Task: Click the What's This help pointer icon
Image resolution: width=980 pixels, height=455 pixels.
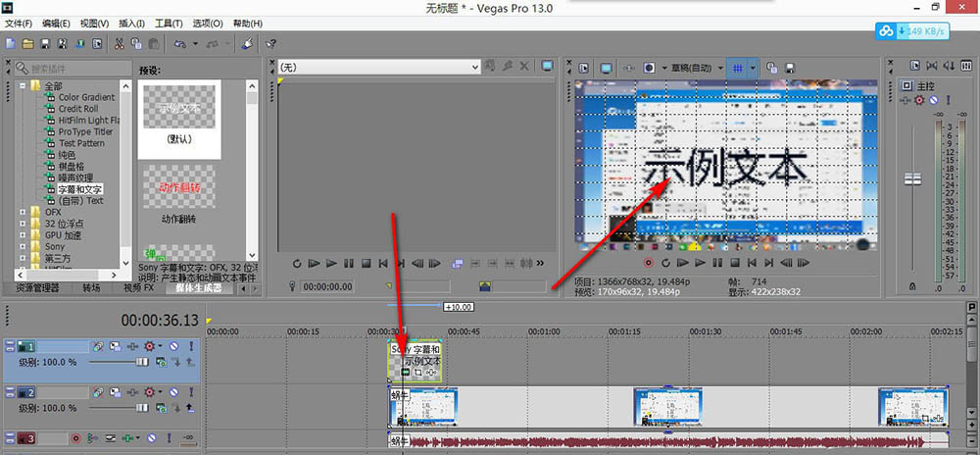Action: tap(270, 44)
